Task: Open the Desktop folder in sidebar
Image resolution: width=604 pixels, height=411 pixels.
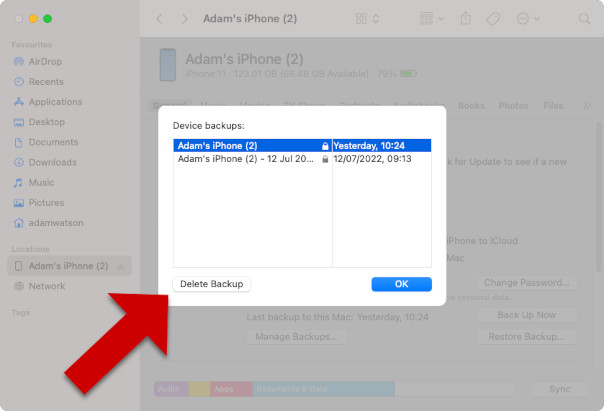Action: [39, 122]
